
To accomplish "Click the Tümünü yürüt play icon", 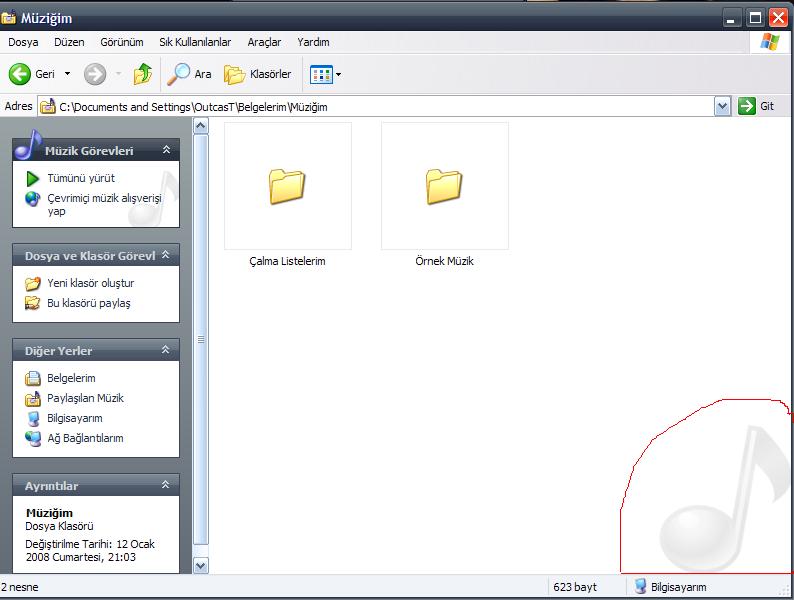I will [33, 178].
